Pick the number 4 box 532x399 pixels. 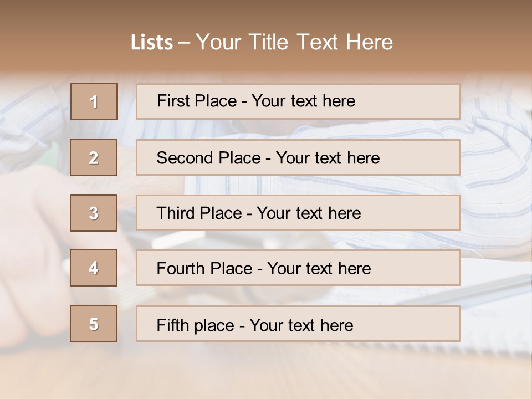click(x=94, y=268)
